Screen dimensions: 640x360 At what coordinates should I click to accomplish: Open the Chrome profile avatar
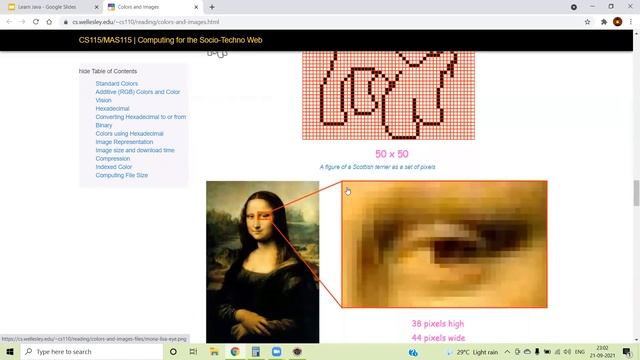point(618,22)
